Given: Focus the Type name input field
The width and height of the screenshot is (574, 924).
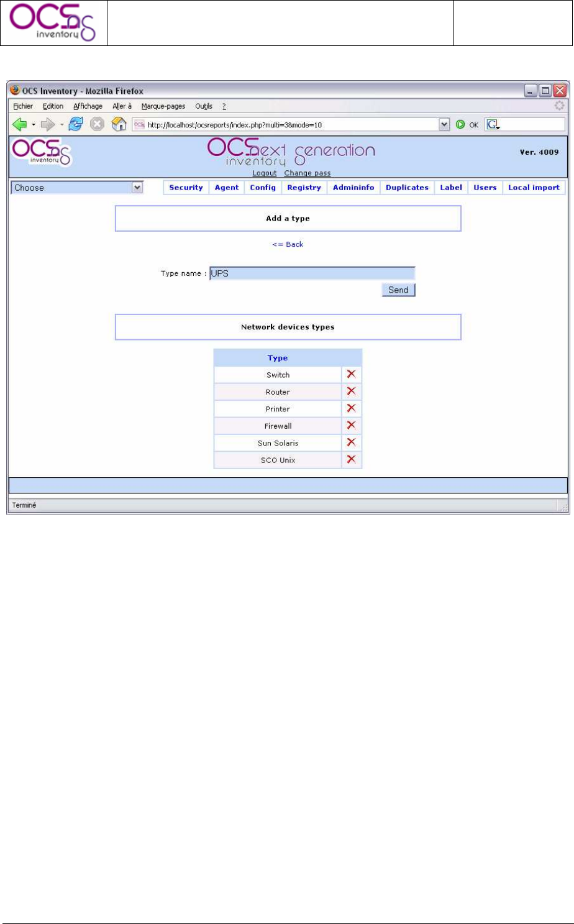Looking at the screenshot, I should pos(312,273).
